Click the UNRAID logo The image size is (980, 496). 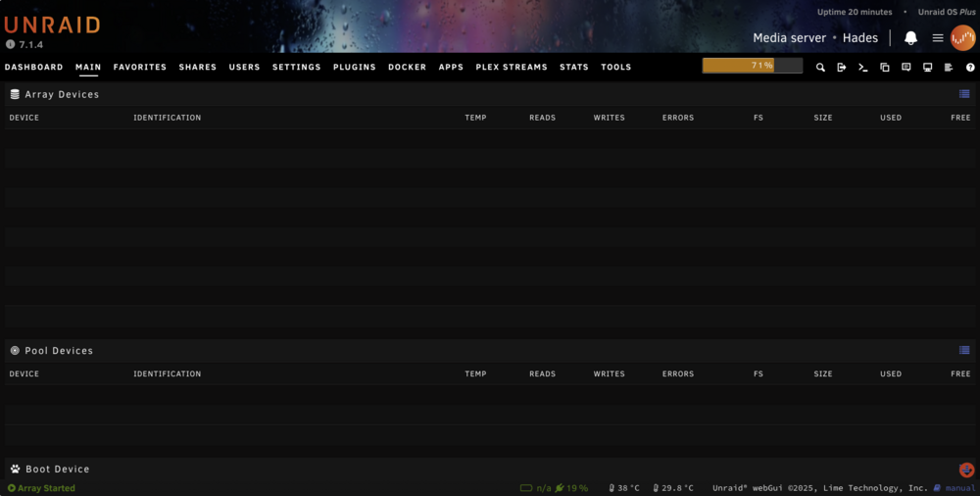pyautogui.click(x=52, y=25)
